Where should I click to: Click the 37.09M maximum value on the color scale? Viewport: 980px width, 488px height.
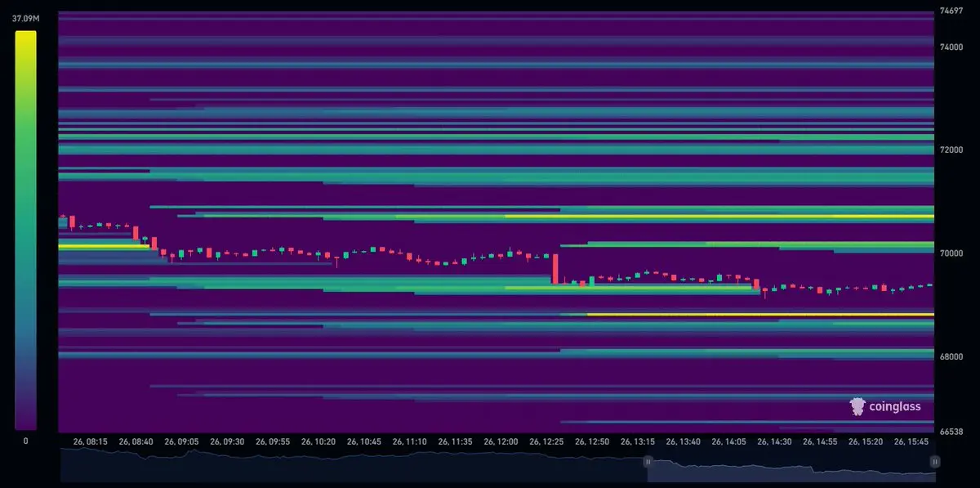pos(26,18)
